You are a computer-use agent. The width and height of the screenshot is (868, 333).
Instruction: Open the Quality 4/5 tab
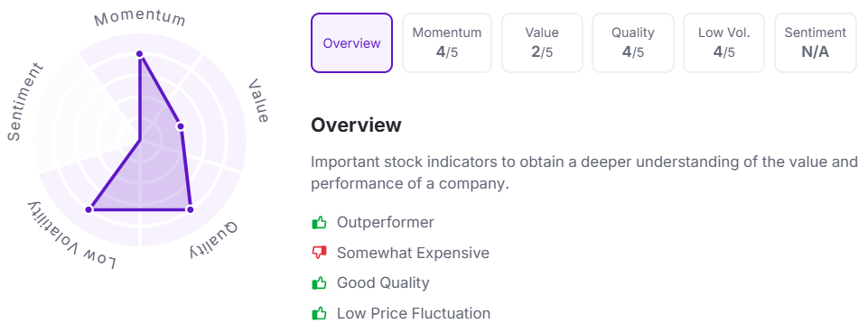click(633, 43)
